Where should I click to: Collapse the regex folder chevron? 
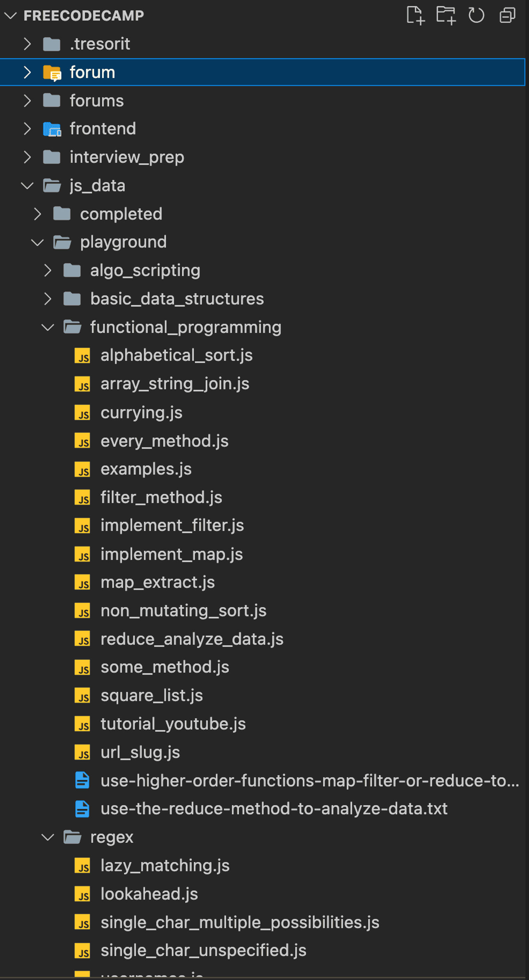pos(48,837)
